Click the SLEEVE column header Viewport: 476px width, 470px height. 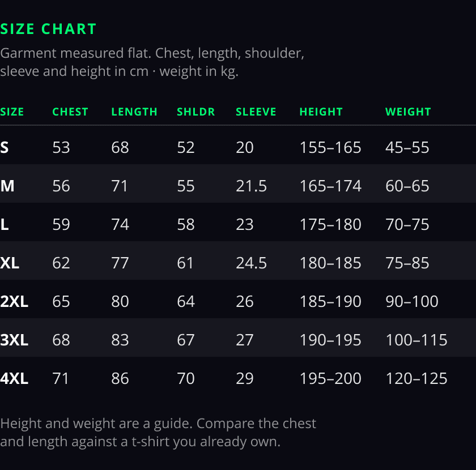[x=256, y=112]
